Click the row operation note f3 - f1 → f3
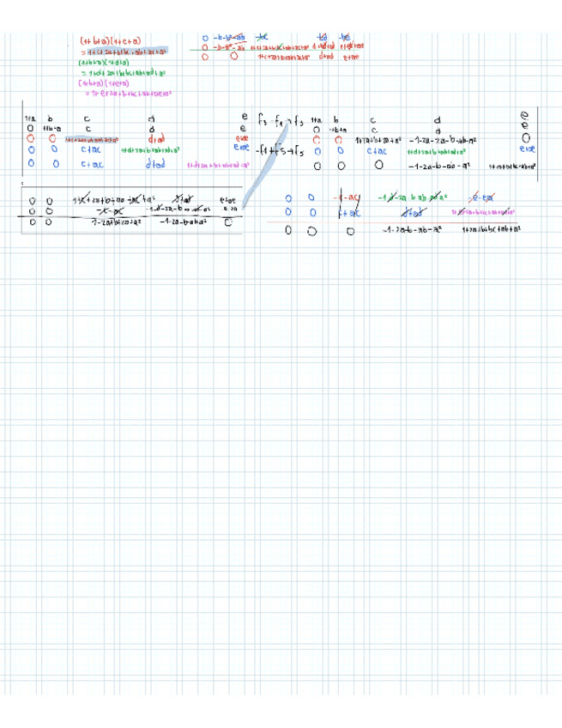 (x=281, y=122)
